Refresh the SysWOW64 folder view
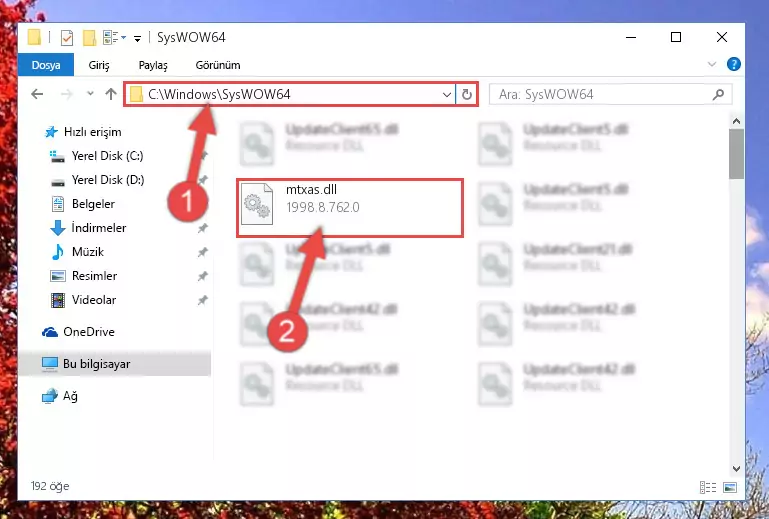The image size is (769, 519). tap(466, 94)
